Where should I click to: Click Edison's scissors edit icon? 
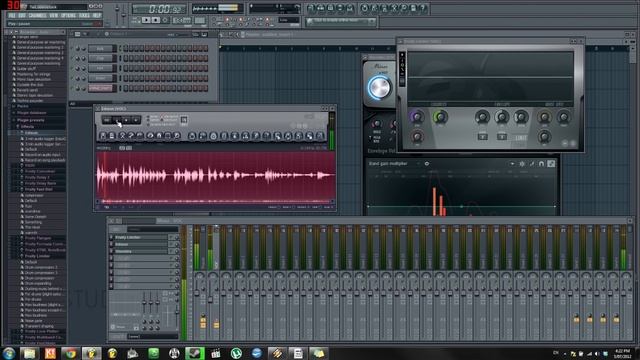click(x=122, y=136)
